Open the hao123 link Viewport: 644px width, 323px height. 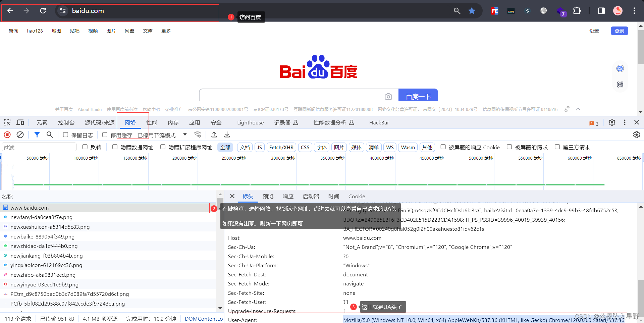(x=35, y=31)
